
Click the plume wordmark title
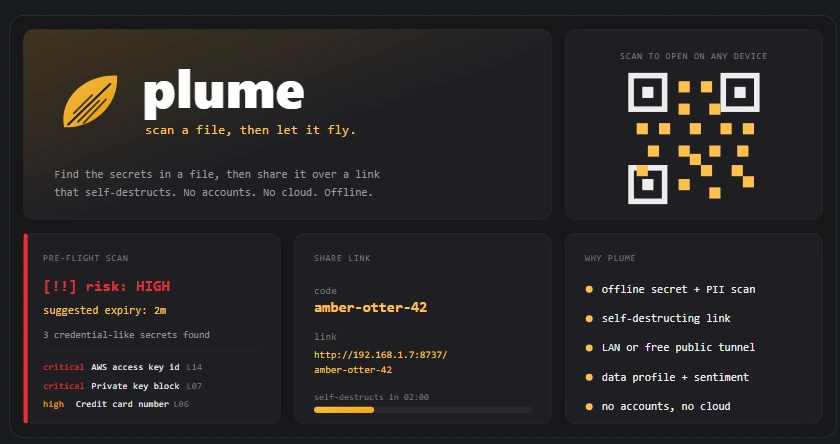coord(224,94)
